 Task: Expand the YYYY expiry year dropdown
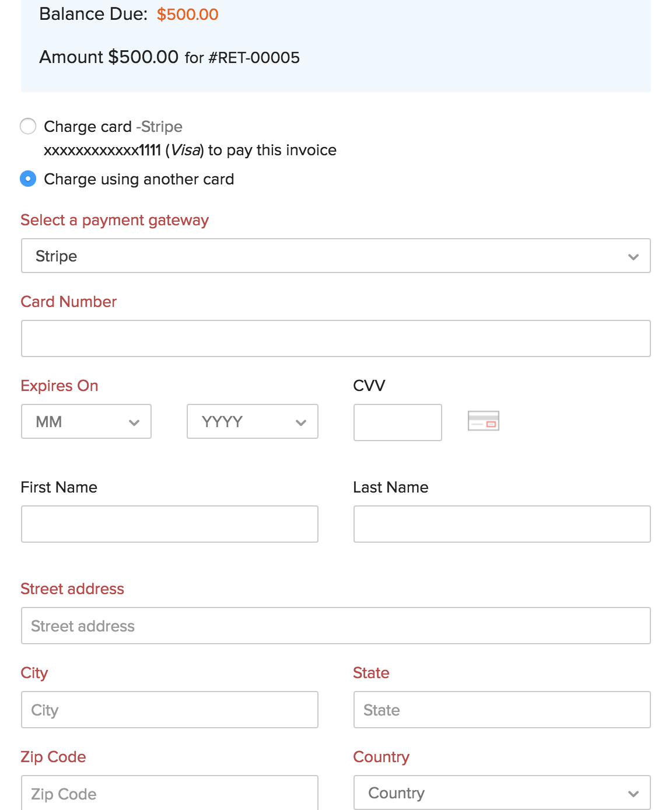[x=252, y=421]
